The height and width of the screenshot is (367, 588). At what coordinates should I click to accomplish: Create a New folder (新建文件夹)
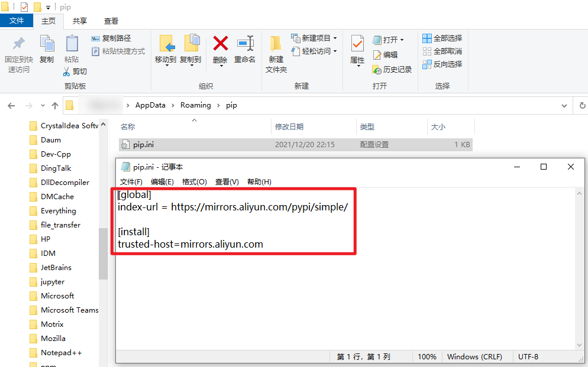pos(276,54)
